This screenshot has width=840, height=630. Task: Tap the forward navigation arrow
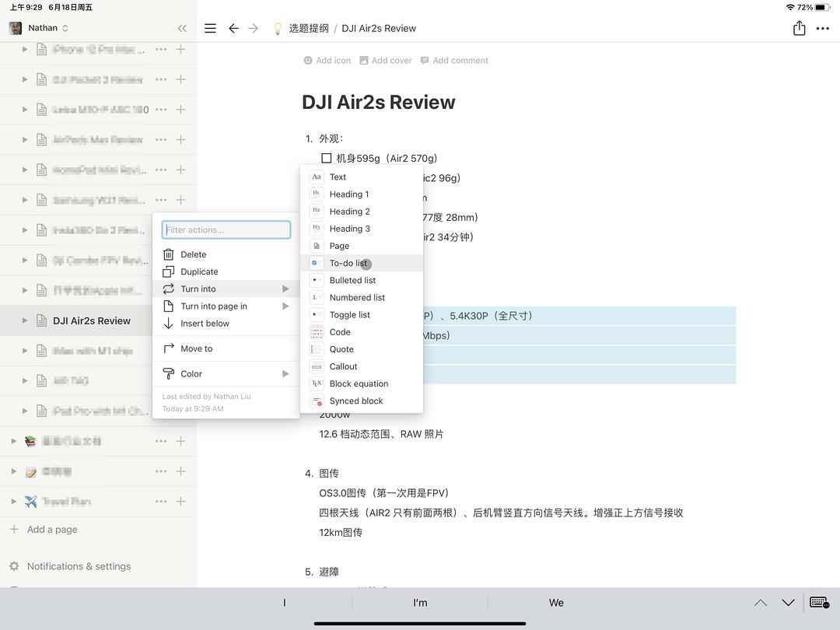[254, 28]
